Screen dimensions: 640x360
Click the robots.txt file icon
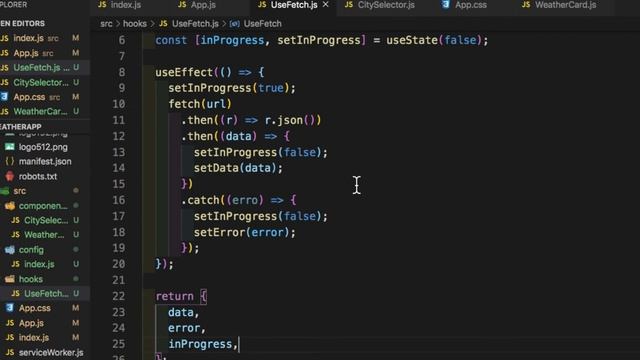(x=10, y=176)
